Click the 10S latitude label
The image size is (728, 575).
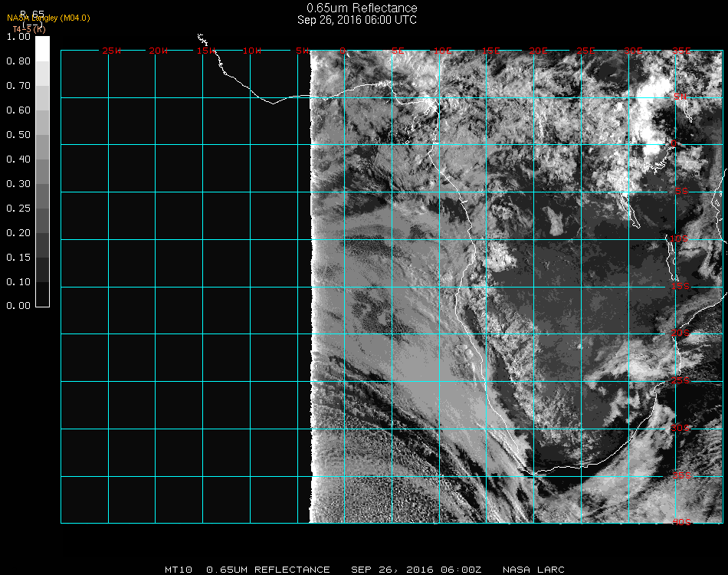point(680,239)
